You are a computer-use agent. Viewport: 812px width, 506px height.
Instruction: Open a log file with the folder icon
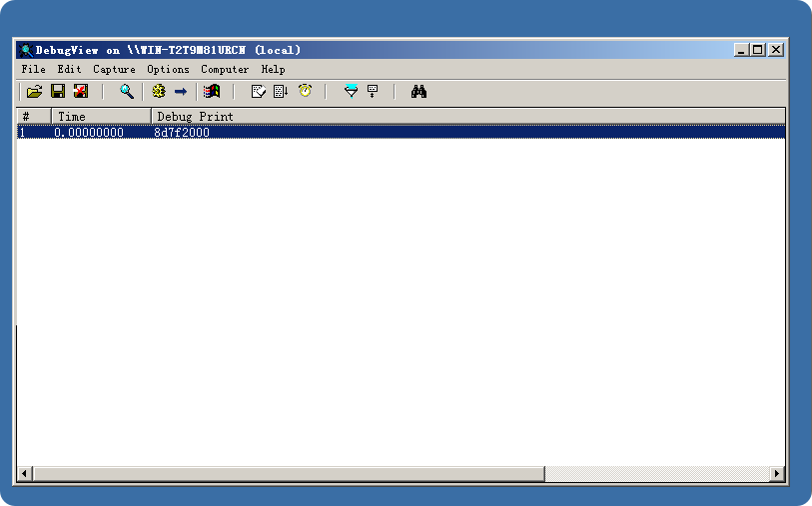tap(34, 92)
